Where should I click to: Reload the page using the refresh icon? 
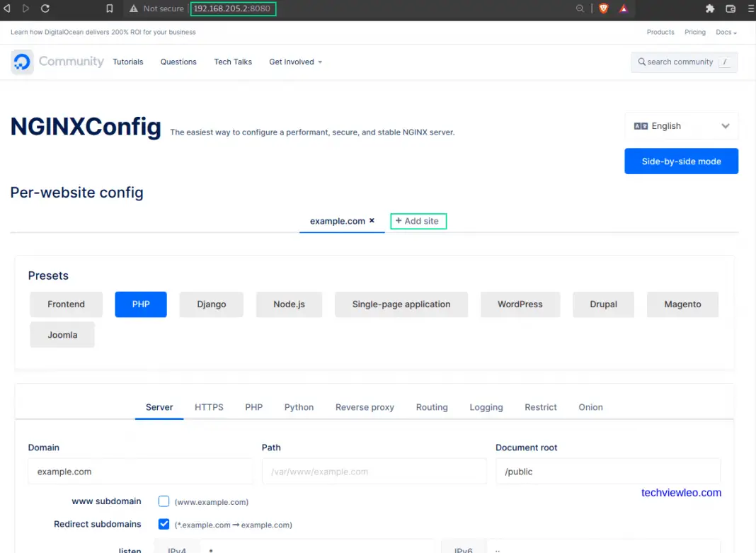[x=45, y=8]
